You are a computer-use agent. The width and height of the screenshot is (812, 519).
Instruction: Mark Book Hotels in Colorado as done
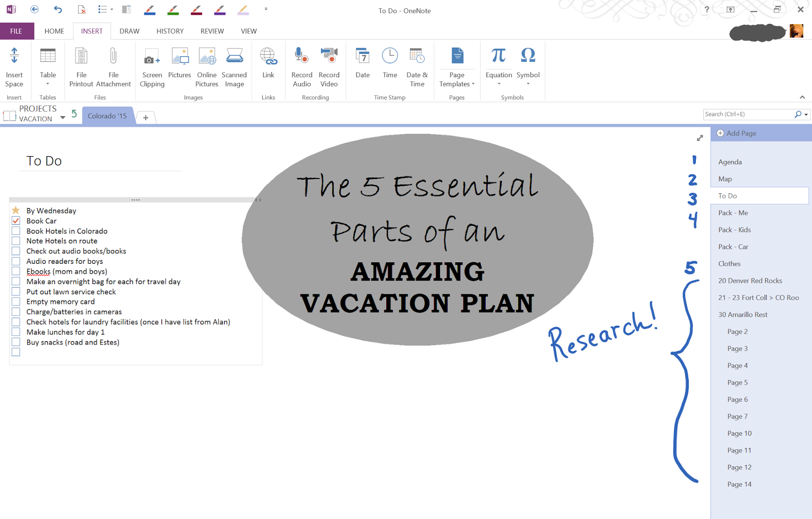coord(16,231)
